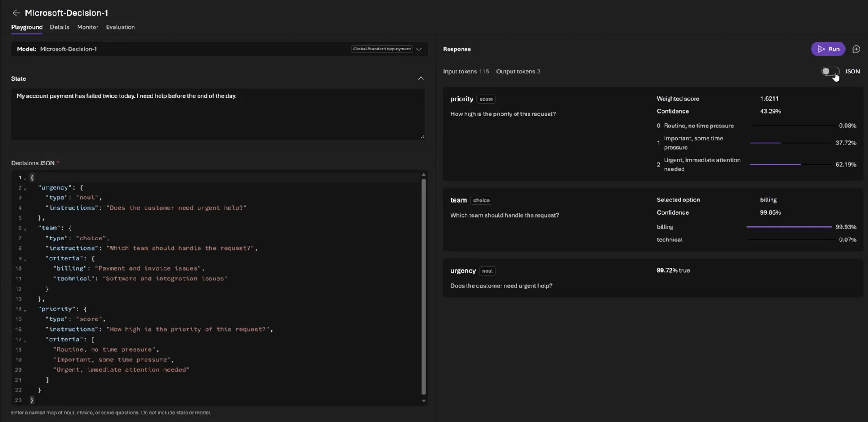Image resolution: width=868 pixels, height=422 pixels.
Task: Toggle the JSON response view switch
Action: click(x=830, y=71)
